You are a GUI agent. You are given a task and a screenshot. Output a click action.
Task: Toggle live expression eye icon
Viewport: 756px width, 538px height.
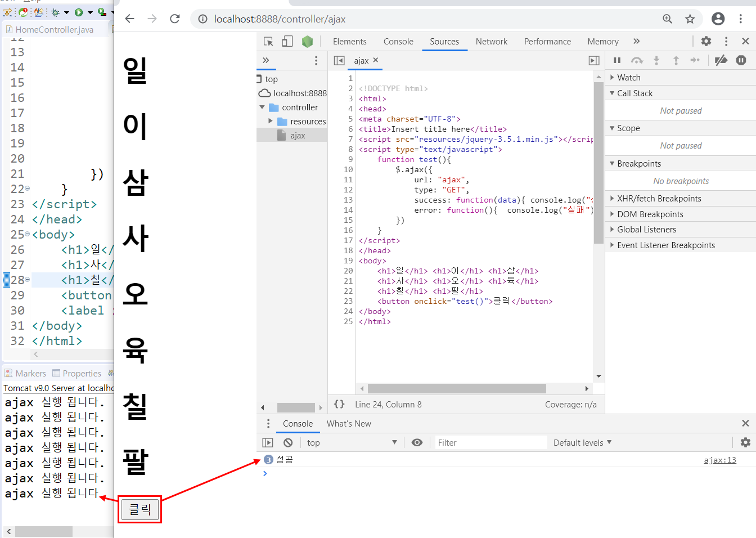point(417,443)
